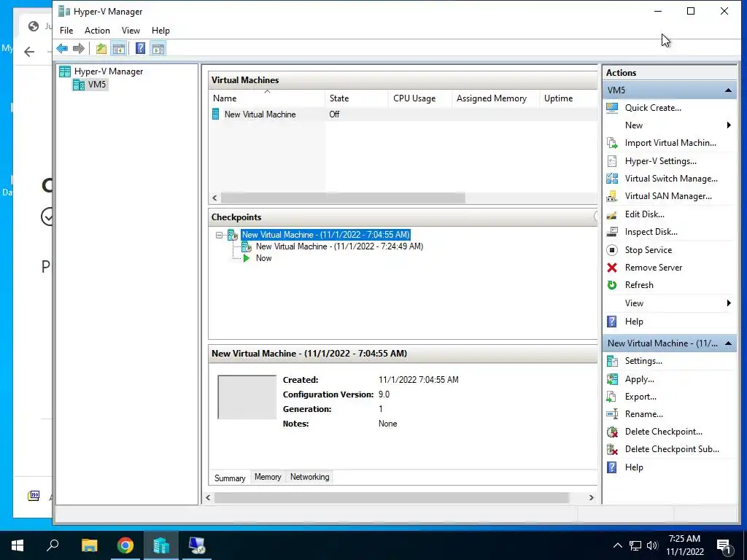Open taskbar Search
The width and height of the screenshot is (747, 560).
[x=53, y=545]
